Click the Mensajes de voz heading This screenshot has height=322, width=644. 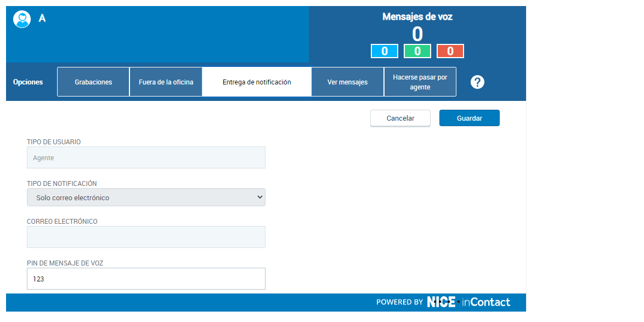click(x=417, y=17)
